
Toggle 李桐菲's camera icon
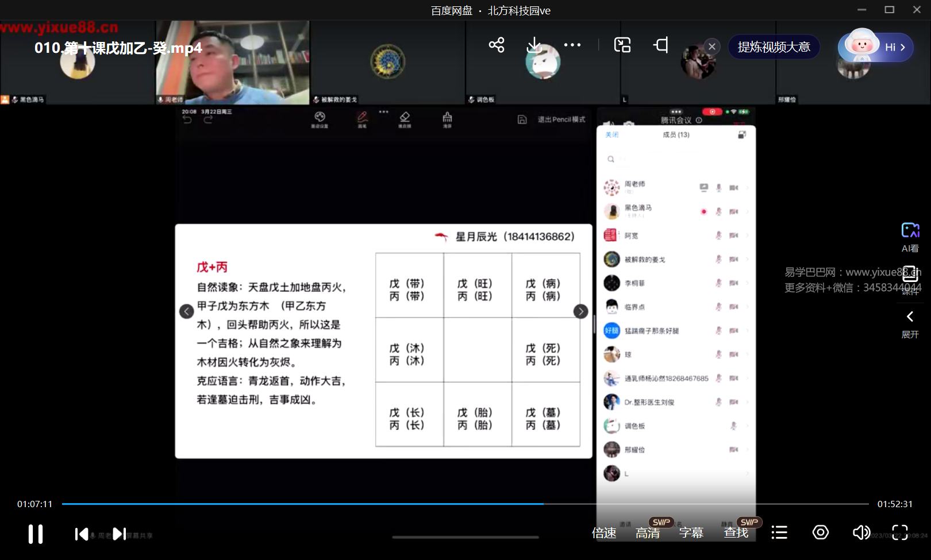click(733, 283)
